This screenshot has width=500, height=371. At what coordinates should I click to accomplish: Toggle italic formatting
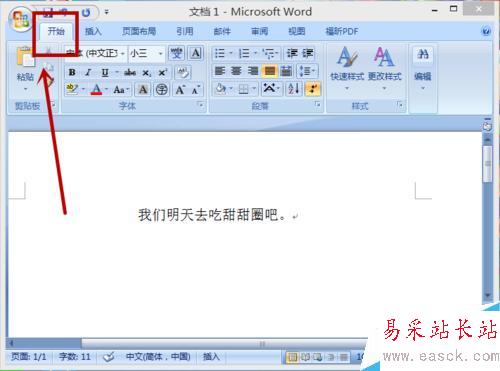[x=88, y=72]
